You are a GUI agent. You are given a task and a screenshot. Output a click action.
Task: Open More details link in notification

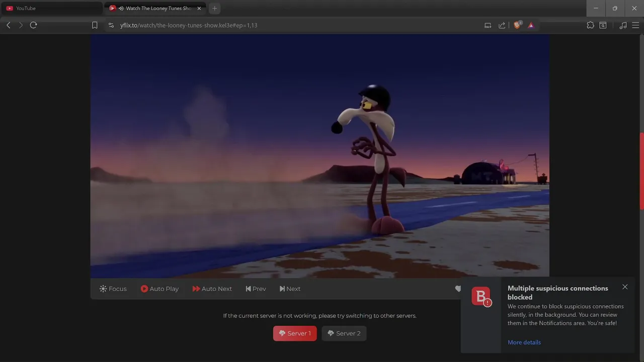tap(524, 342)
